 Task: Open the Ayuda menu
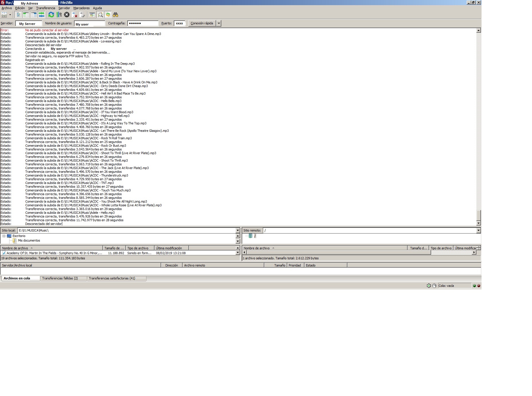(x=97, y=8)
